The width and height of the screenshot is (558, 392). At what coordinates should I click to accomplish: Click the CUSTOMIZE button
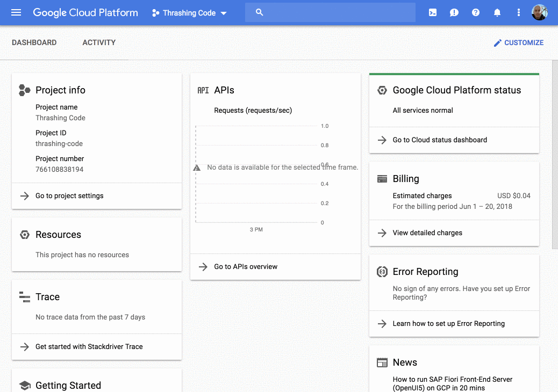pyautogui.click(x=519, y=42)
